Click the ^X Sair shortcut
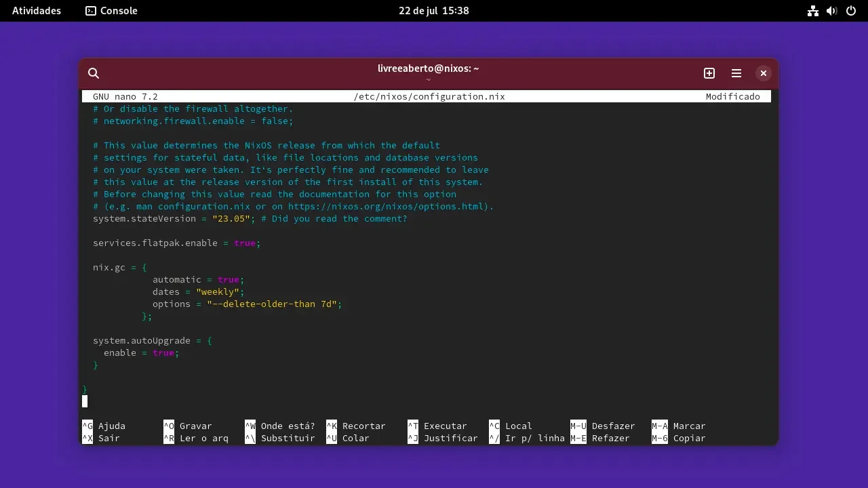The height and width of the screenshot is (488, 868). pyautogui.click(x=101, y=439)
